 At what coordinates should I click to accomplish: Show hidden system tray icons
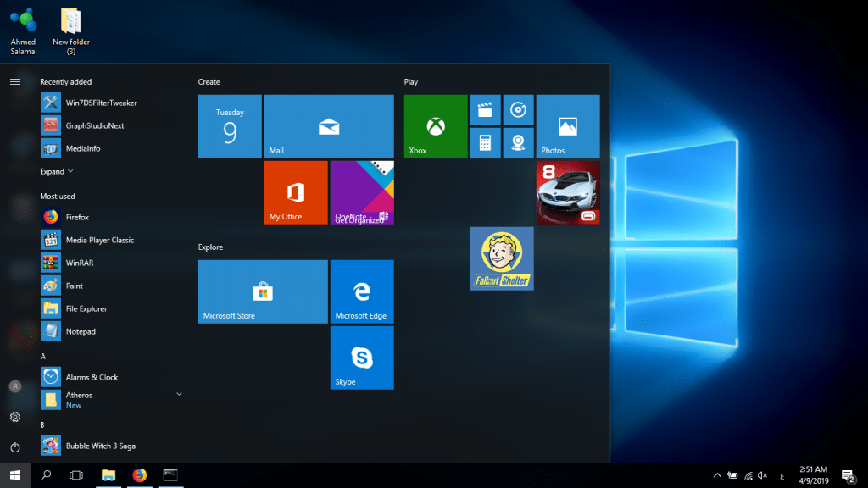click(x=717, y=475)
